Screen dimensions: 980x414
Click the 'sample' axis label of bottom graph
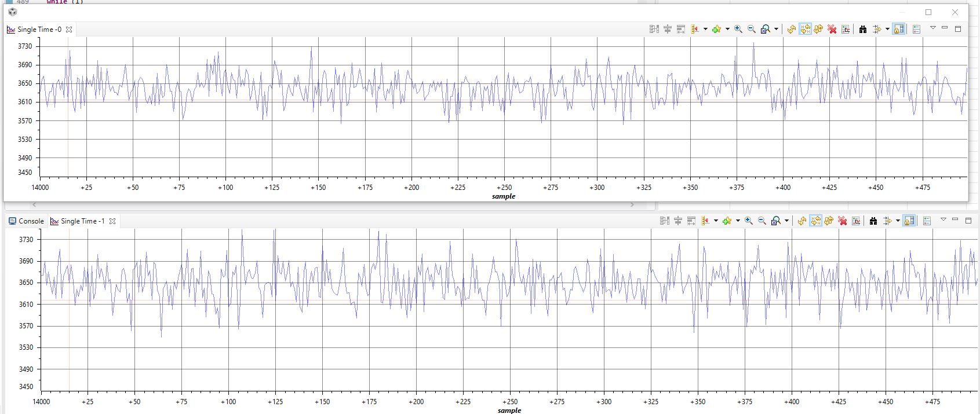(x=509, y=410)
